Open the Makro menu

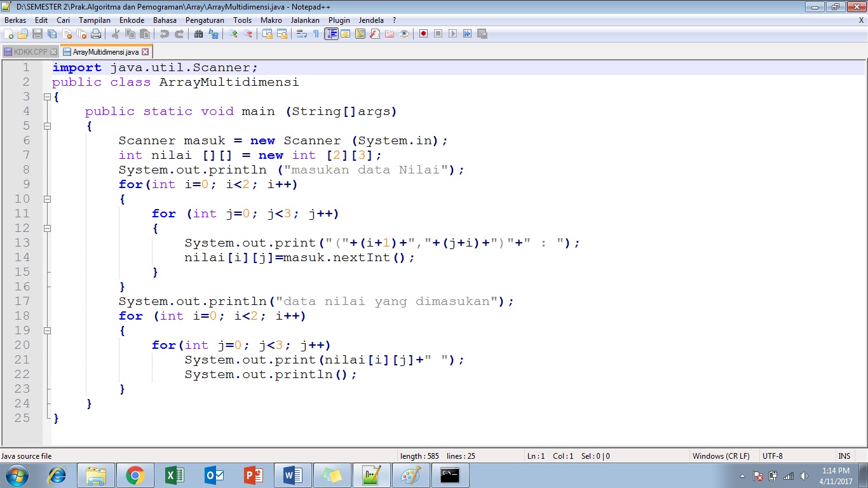click(x=271, y=20)
